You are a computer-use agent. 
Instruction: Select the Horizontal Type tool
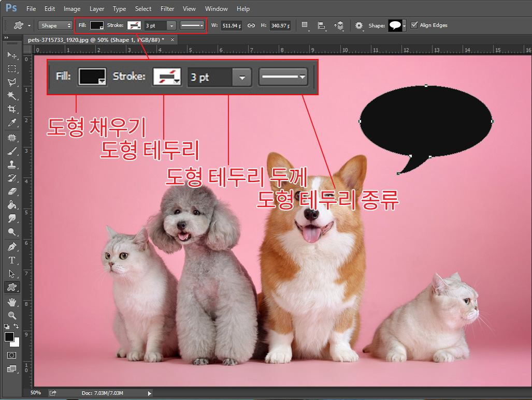[x=12, y=260]
